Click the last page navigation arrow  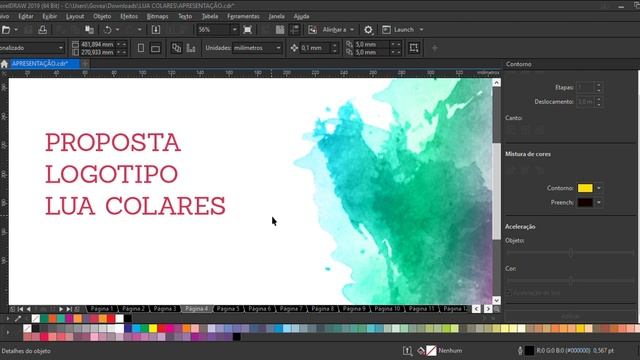click(x=69, y=309)
